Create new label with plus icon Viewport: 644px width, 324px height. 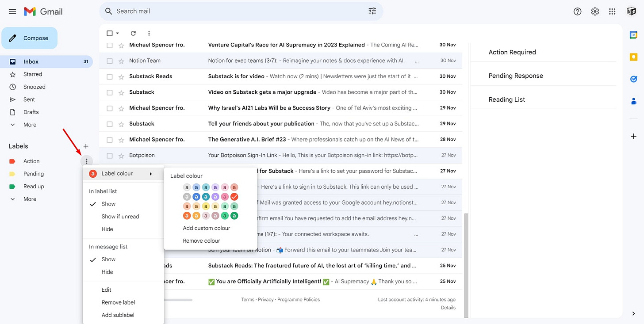86,146
